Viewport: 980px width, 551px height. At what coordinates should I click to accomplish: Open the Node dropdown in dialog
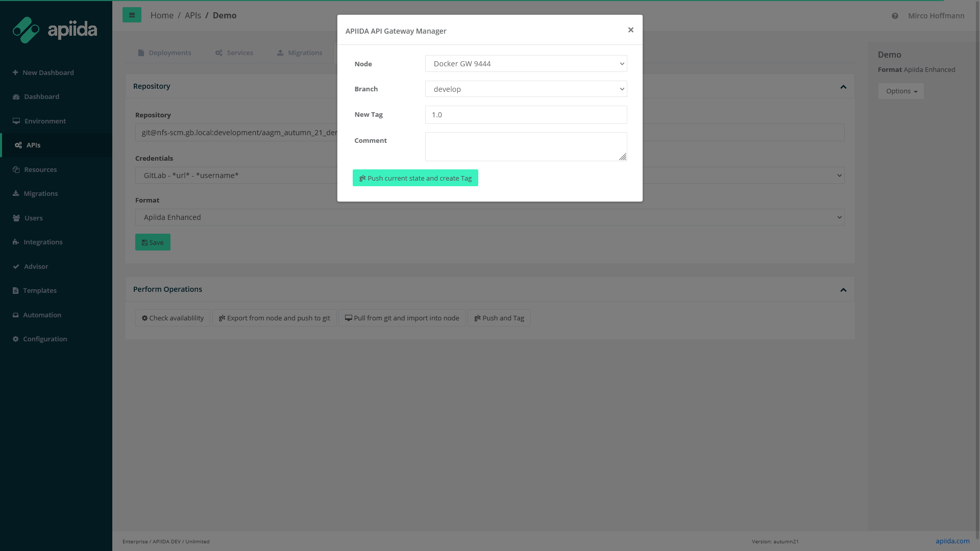coord(526,64)
